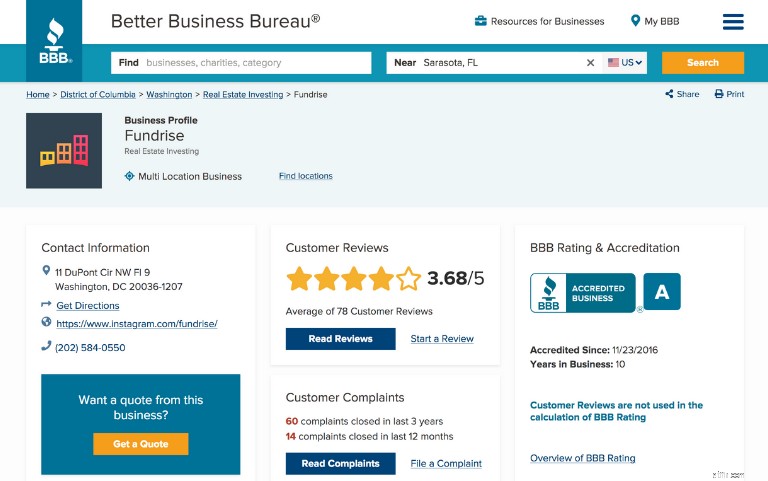768x481 pixels.
Task: Open Overview of BBB Rating link
Action: [x=582, y=458]
